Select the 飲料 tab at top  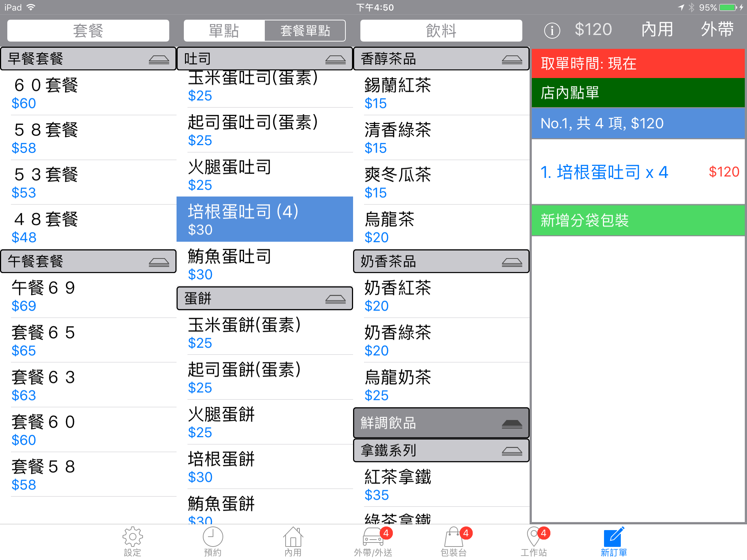(x=441, y=30)
